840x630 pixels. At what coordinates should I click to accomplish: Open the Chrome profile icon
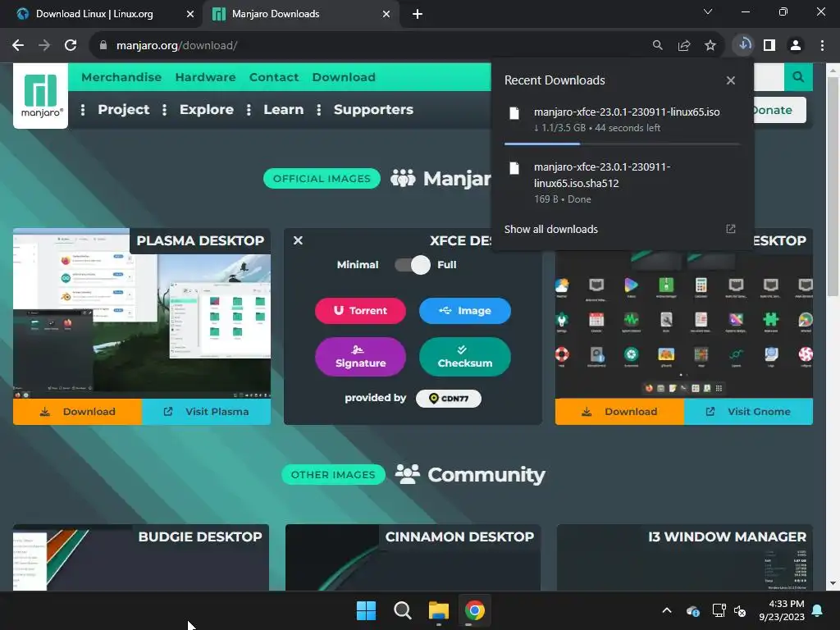point(796,46)
